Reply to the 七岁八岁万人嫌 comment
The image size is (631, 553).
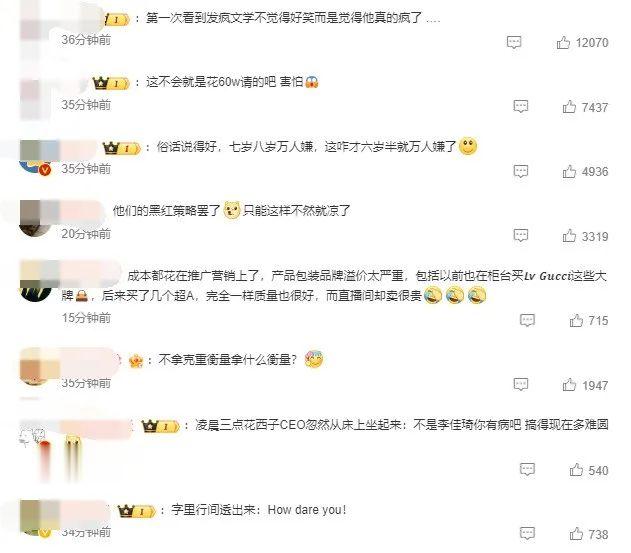coord(521,171)
